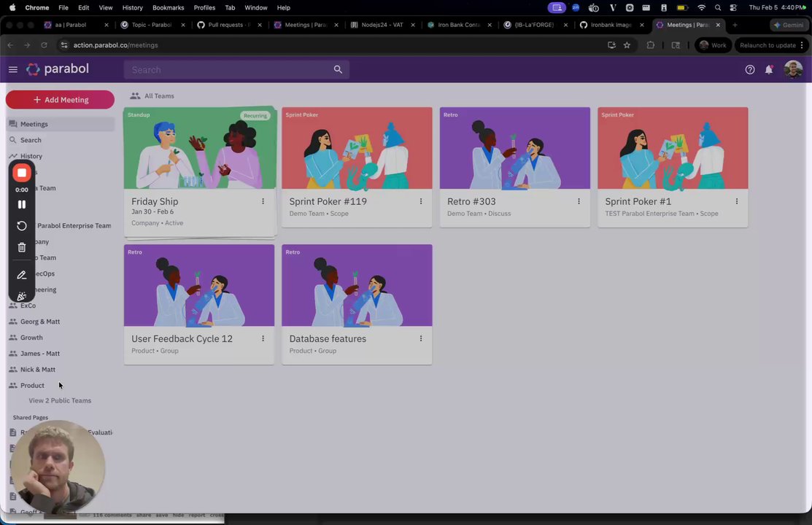The image size is (812, 525).
Task: Click the confetti effects icon in recorder
Action: pyautogui.click(x=22, y=296)
